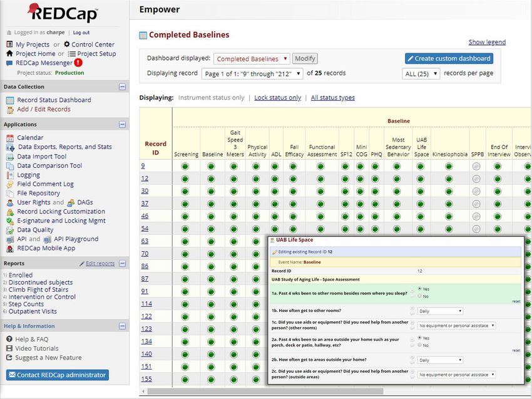Viewport: 532px width, 399px height.
Task: Open SF12 status for record 37
Action: coord(345,204)
